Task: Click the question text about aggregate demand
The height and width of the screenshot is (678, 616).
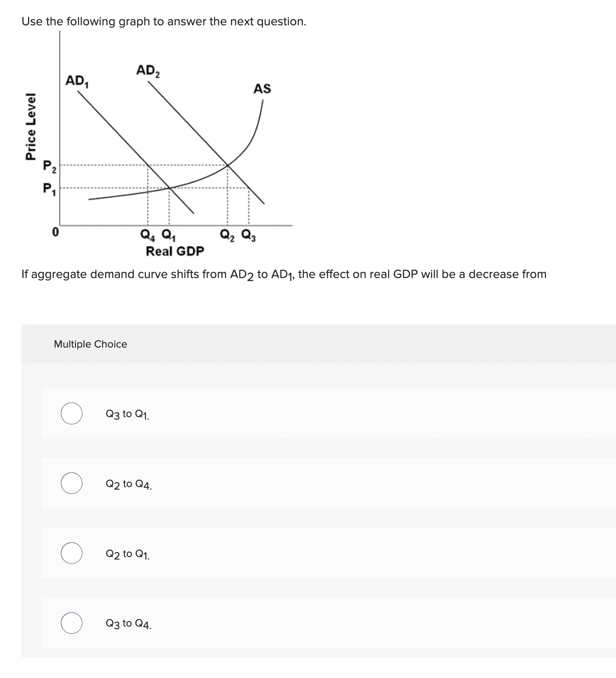Action: click(283, 274)
